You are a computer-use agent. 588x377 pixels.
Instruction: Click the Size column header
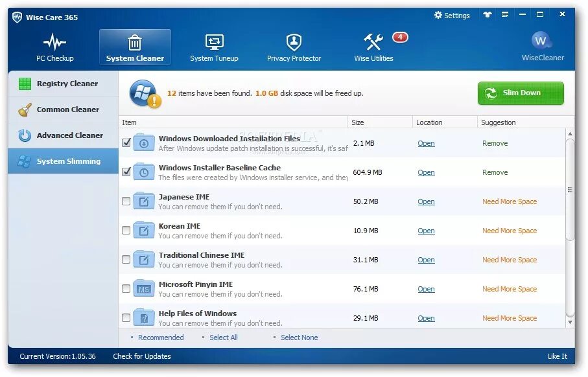point(381,122)
